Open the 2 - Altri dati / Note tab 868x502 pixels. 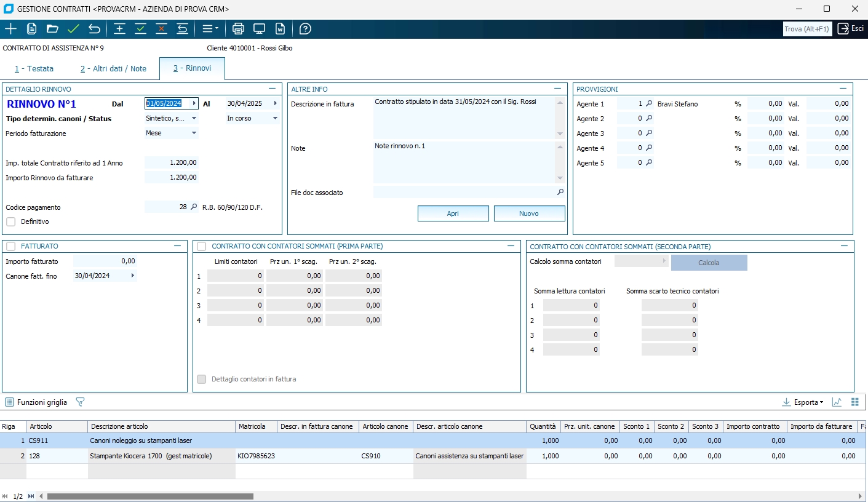pos(113,69)
